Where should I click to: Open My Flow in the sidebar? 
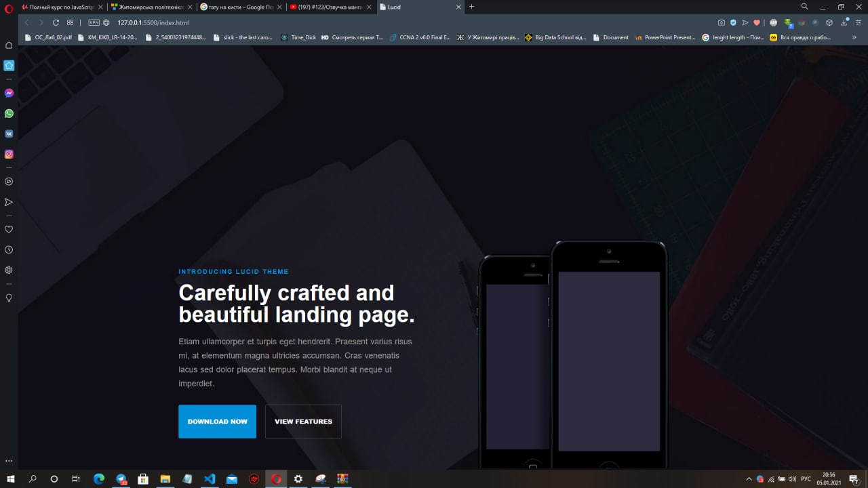tap(9, 202)
